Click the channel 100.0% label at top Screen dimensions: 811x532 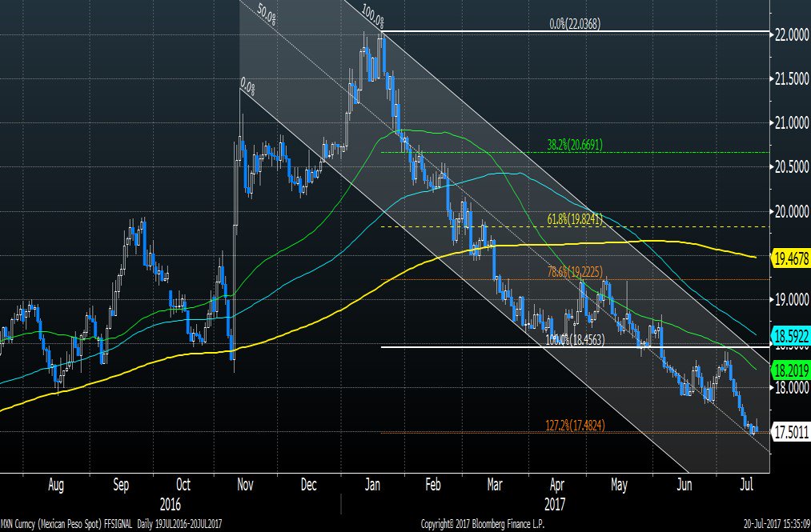pyautogui.click(x=373, y=17)
